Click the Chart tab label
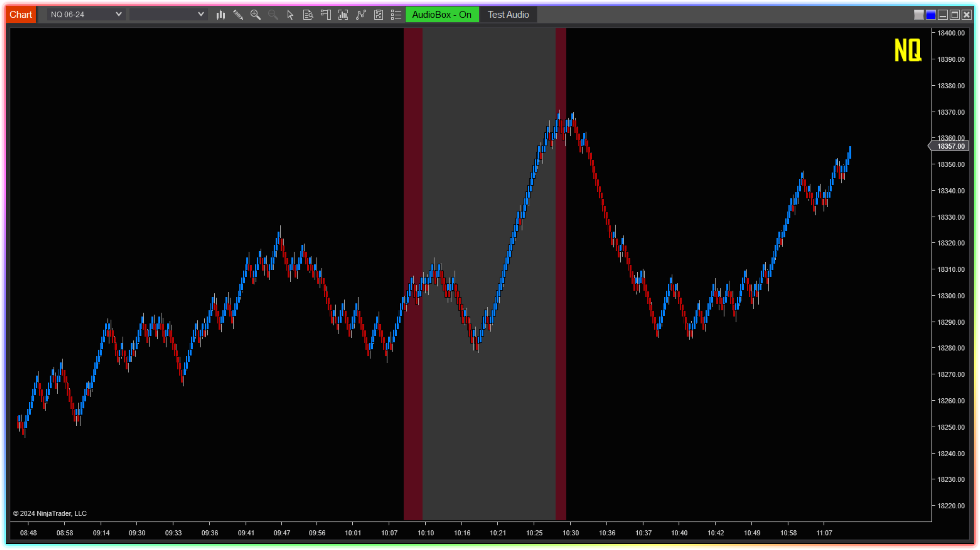 tap(21, 15)
